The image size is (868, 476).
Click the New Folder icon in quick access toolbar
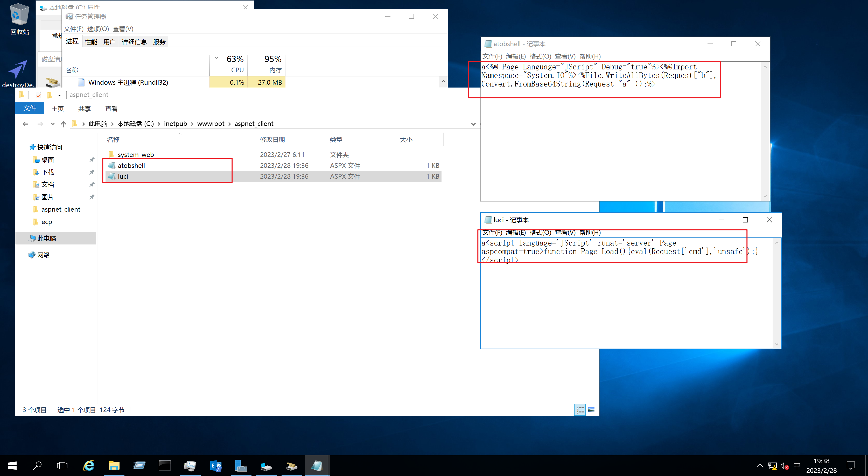point(49,95)
